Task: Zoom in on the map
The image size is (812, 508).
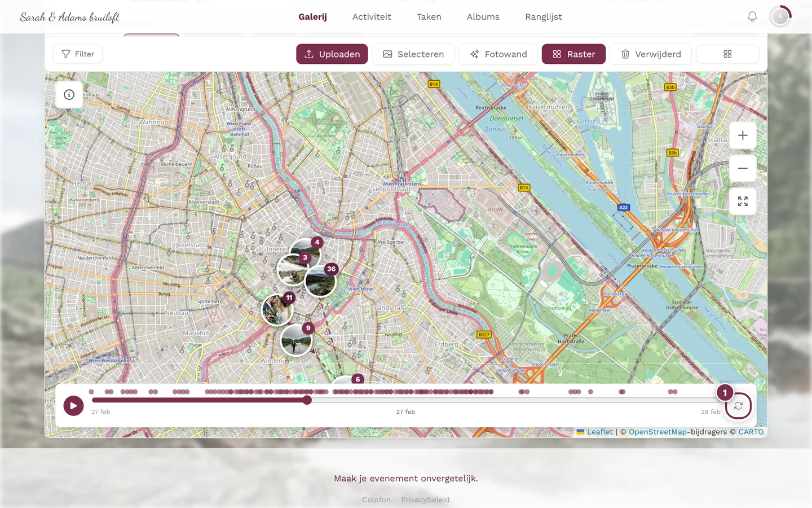Action: 743,135
